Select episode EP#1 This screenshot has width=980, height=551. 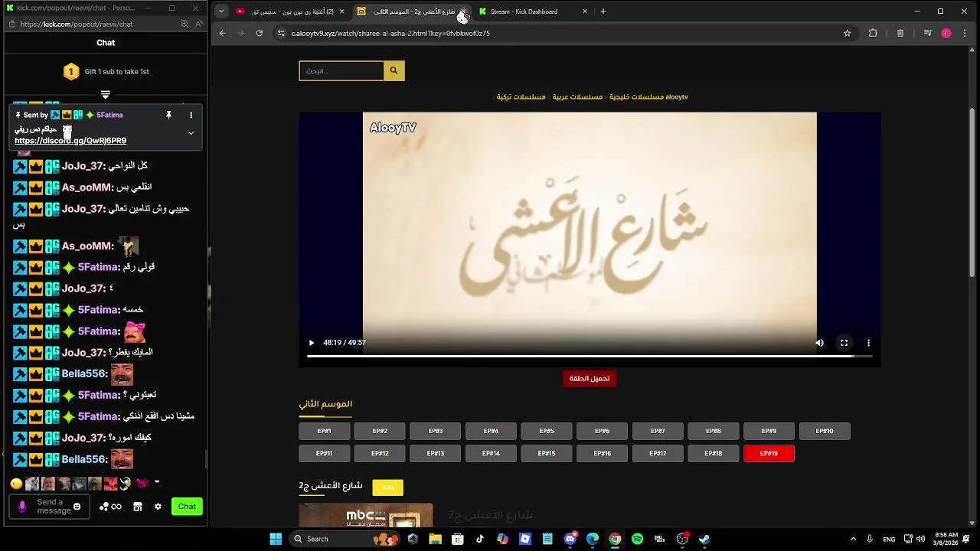[x=325, y=431]
